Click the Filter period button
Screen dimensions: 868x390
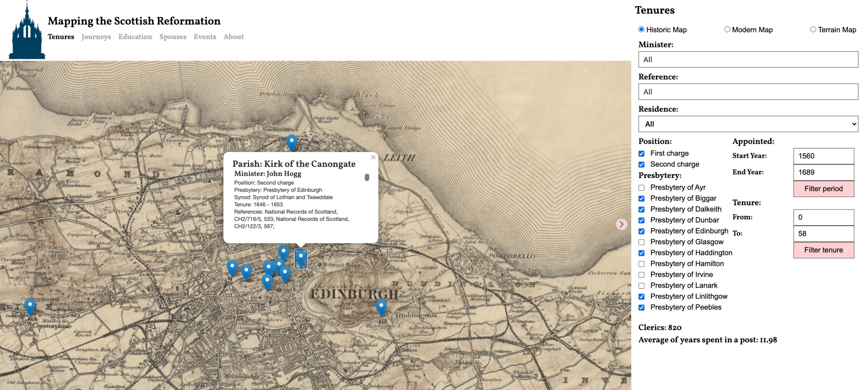point(824,189)
